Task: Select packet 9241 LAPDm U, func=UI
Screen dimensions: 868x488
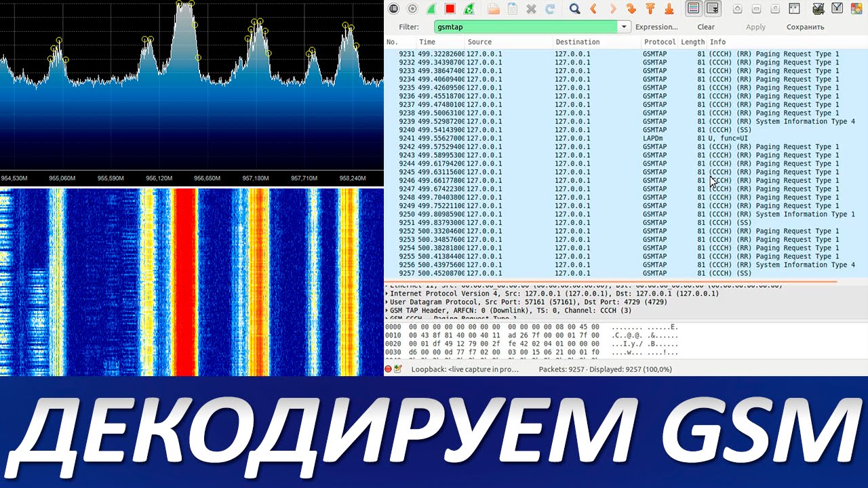Action: [626, 138]
